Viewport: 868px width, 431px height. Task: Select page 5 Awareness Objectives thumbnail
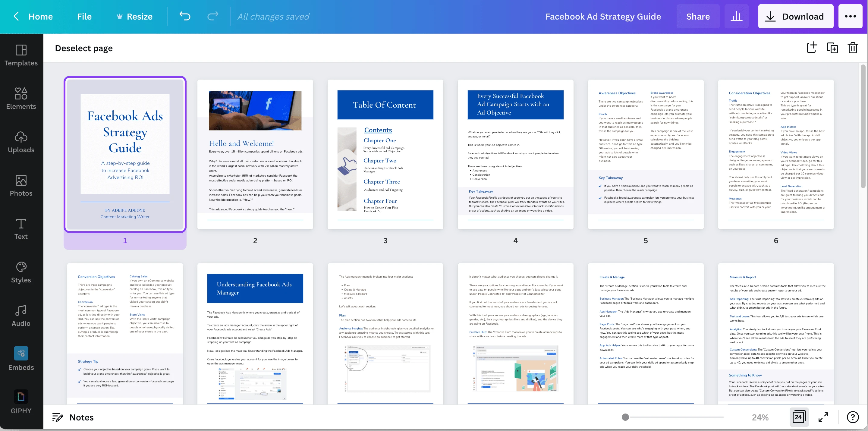(x=646, y=154)
